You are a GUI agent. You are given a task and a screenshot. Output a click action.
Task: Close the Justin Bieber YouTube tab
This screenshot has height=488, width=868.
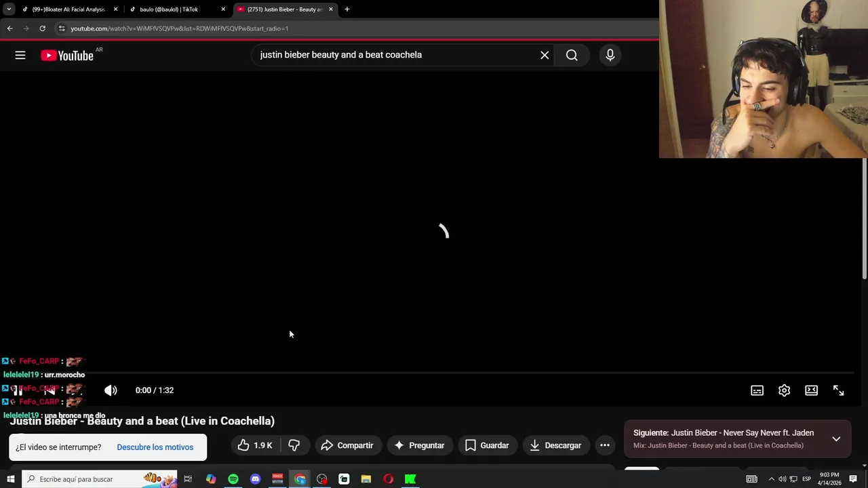(331, 9)
